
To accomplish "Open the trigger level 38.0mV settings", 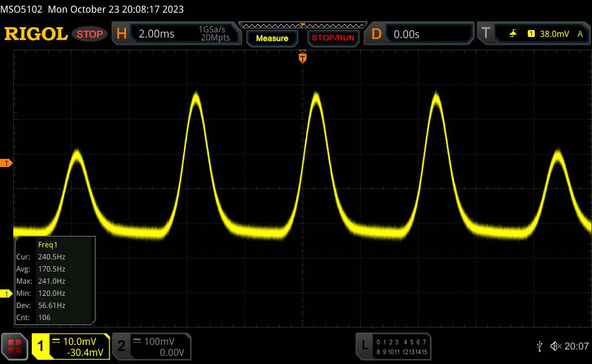I will 553,34.
